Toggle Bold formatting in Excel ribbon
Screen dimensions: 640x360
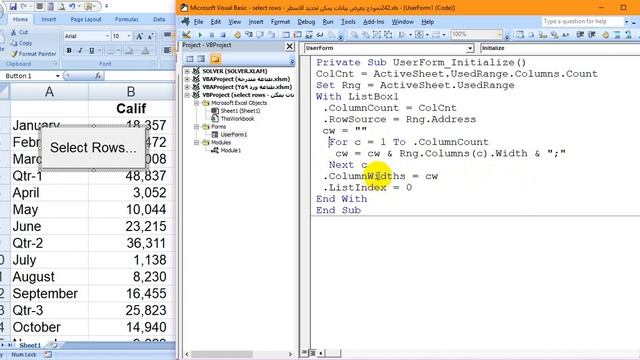coord(69,51)
